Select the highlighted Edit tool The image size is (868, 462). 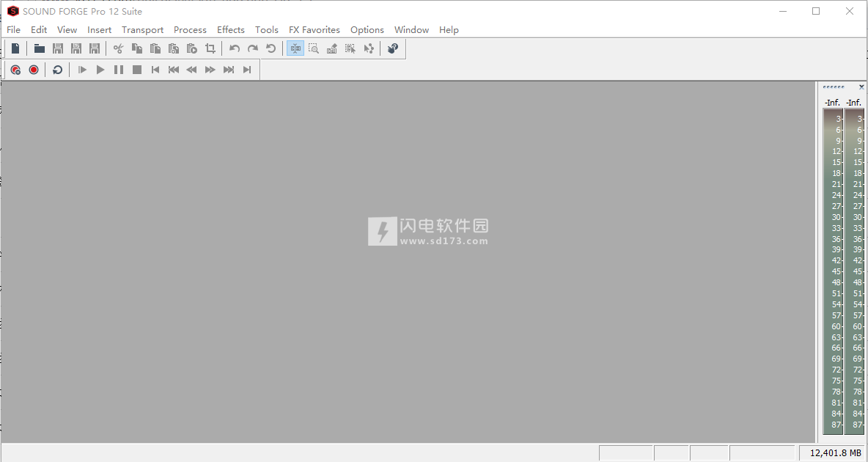[x=295, y=48]
